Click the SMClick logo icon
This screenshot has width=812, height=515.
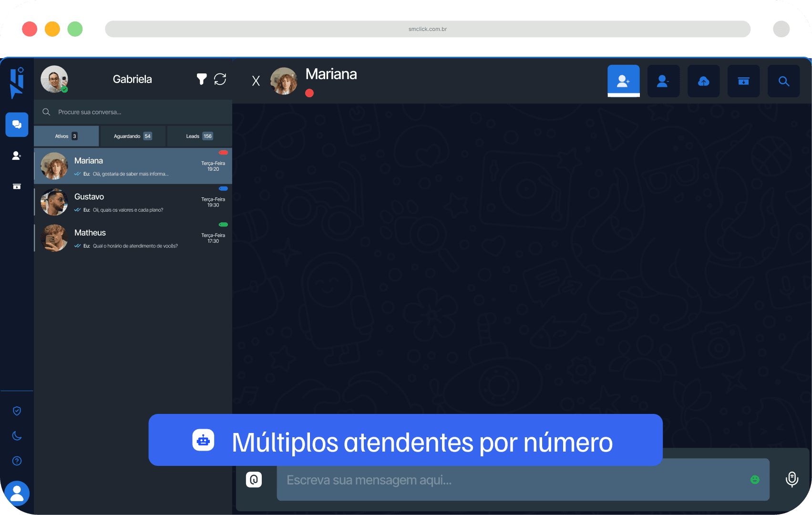point(17,83)
